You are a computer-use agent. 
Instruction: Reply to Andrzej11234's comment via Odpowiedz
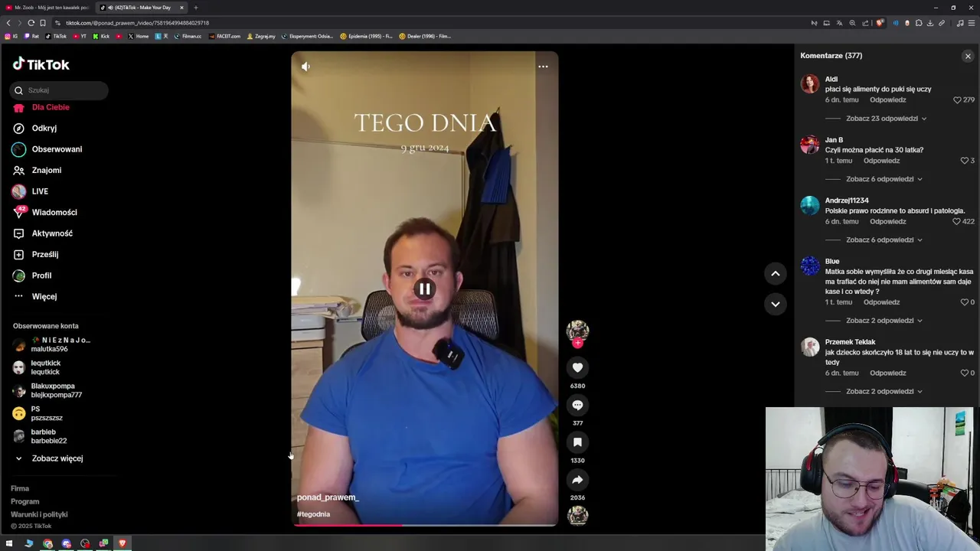tap(888, 222)
